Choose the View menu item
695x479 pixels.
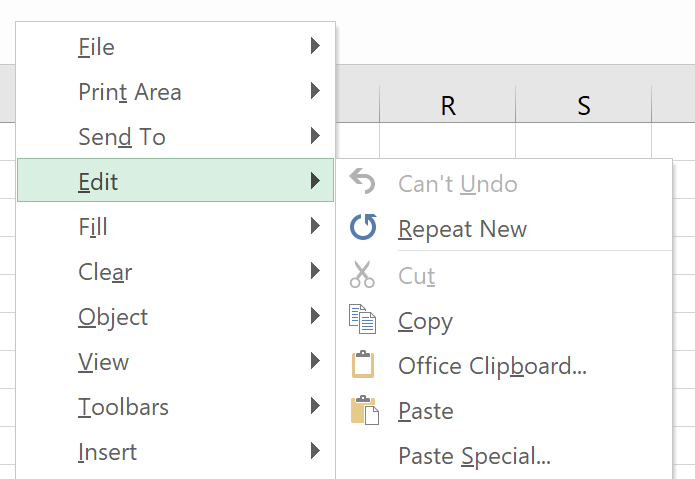103,362
